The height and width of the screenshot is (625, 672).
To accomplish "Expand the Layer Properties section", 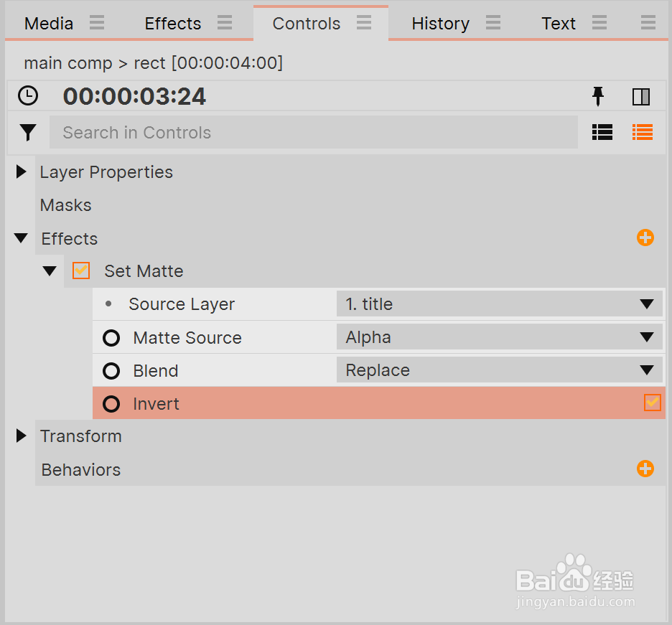I will [x=21, y=171].
